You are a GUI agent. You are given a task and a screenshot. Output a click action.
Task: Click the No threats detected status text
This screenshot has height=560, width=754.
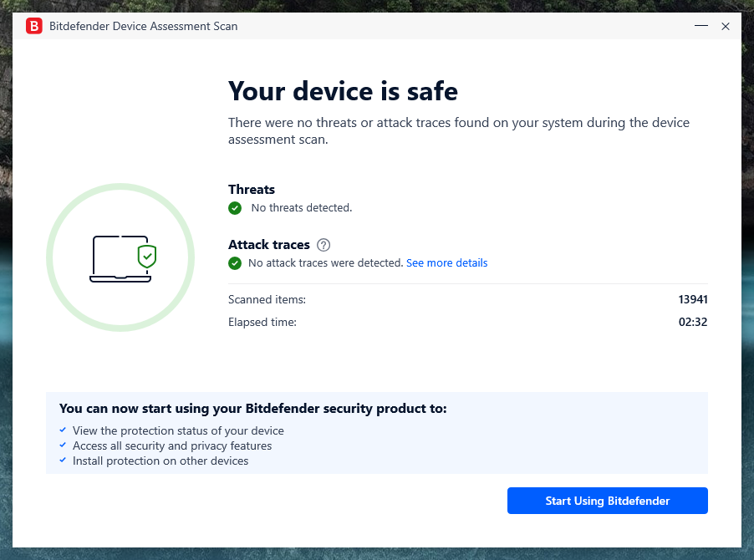tap(302, 208)
